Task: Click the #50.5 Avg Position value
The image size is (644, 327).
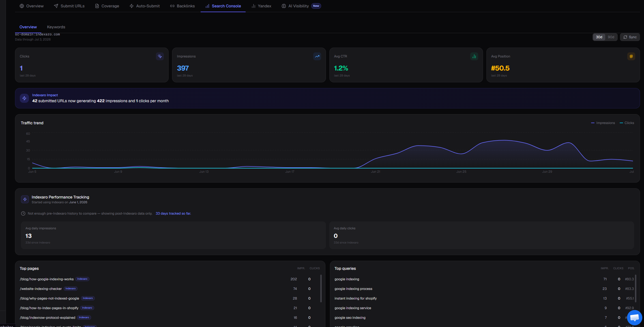Action: (x=500, y=68)
